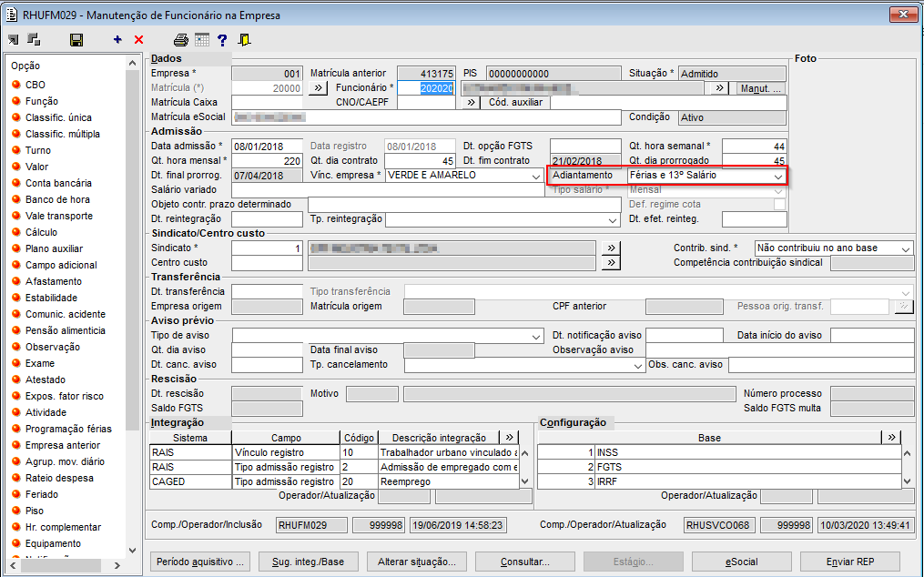The height and width of the screenshot is (577, 924).
Task: Select the CAGED row in Integração table
Action: point(334,481)
